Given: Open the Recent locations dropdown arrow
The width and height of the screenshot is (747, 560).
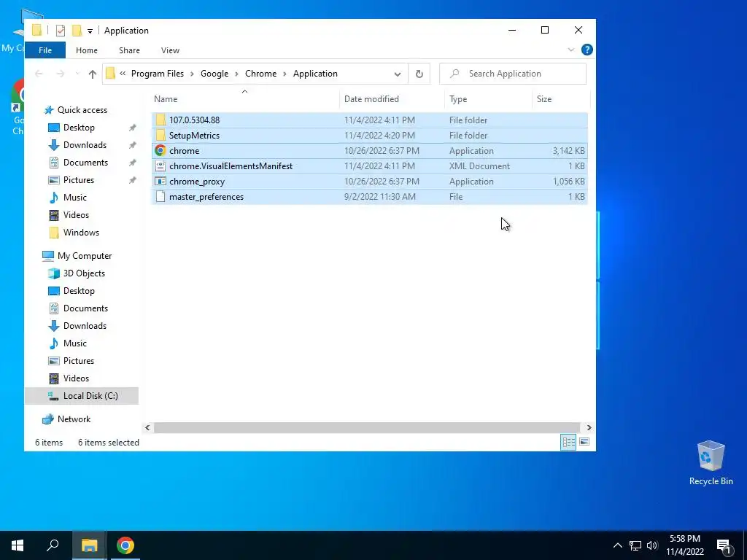Looking at the screenshot, I should (x=77, y=74).
